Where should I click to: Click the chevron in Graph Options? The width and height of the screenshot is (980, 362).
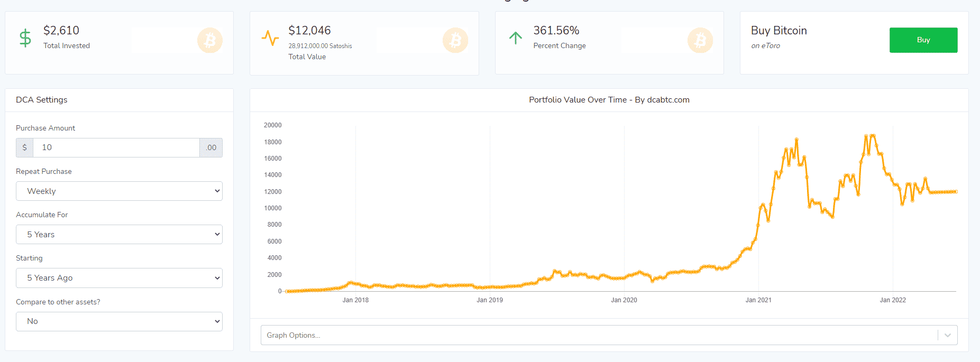pos(947,335)
